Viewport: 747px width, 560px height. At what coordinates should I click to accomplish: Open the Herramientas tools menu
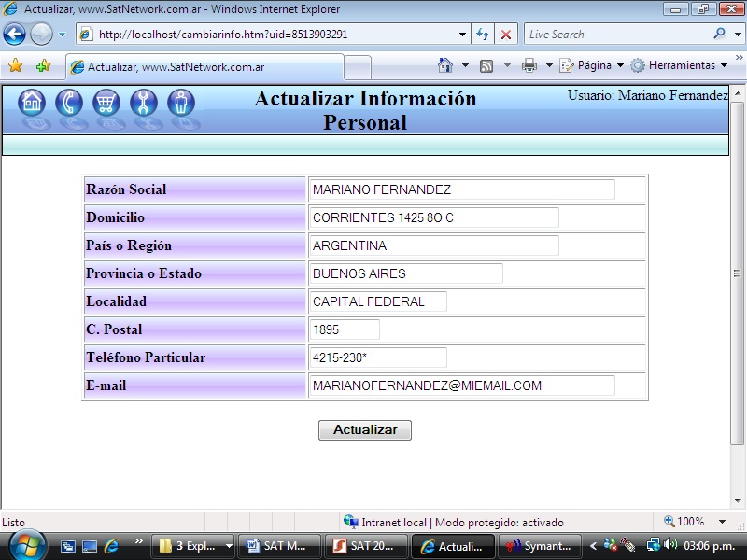tap(681, 66)
